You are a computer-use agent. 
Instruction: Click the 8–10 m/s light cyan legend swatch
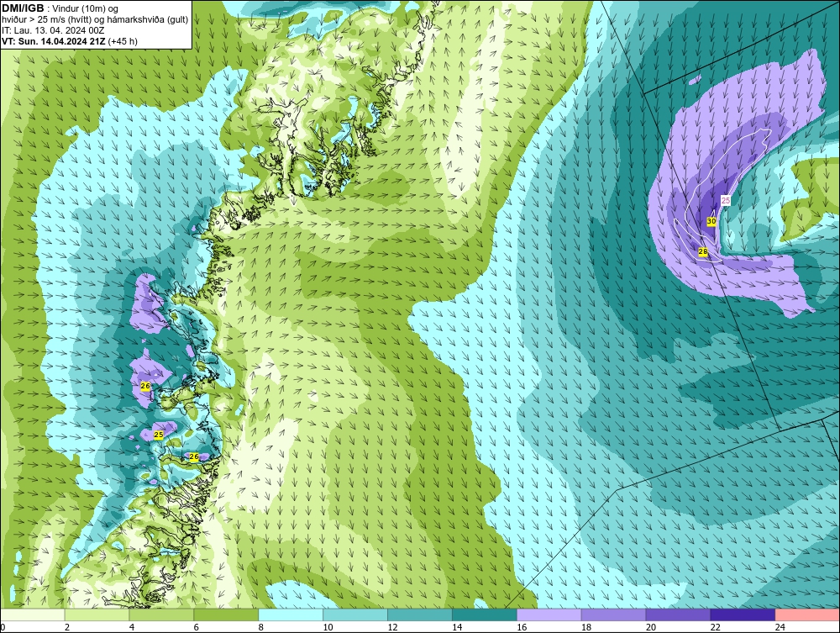(x=291, y=615)
